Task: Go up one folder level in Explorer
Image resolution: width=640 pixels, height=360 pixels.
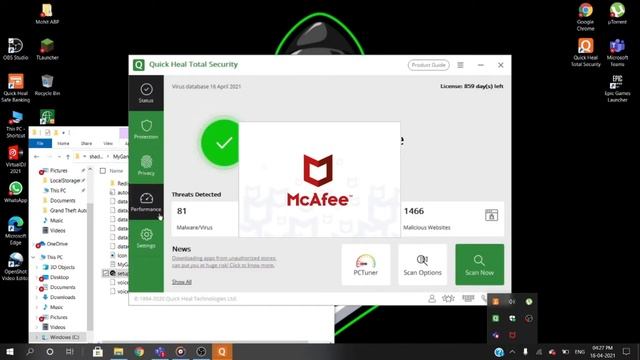Action: 68,156
